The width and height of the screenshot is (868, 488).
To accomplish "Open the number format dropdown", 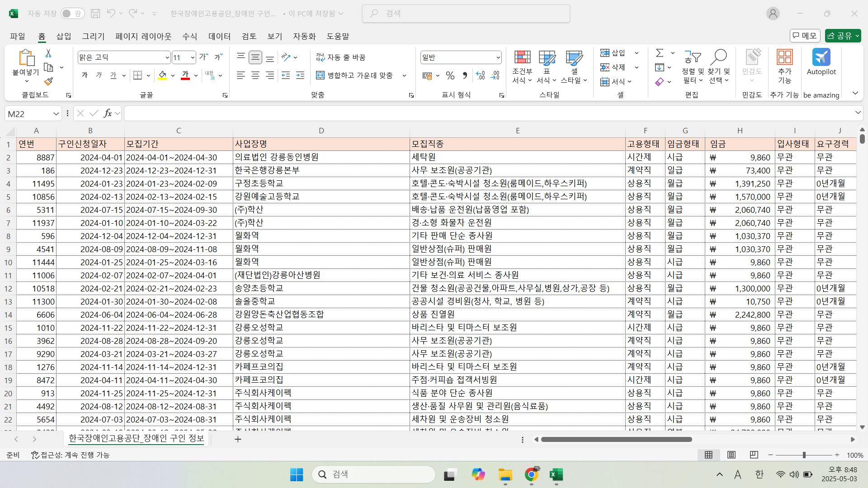I will (x=498, y=57).
